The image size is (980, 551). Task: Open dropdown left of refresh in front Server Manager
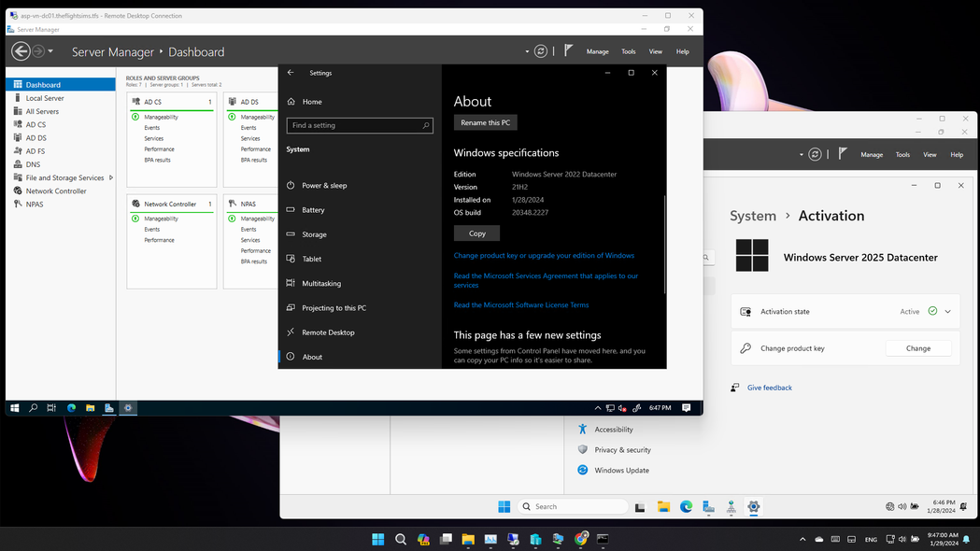click(527, 52)
